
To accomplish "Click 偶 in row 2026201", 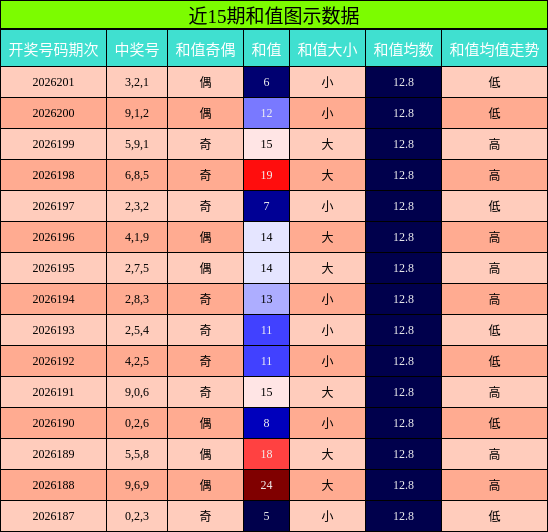I will pyautogui.click(x=206, y=82).
